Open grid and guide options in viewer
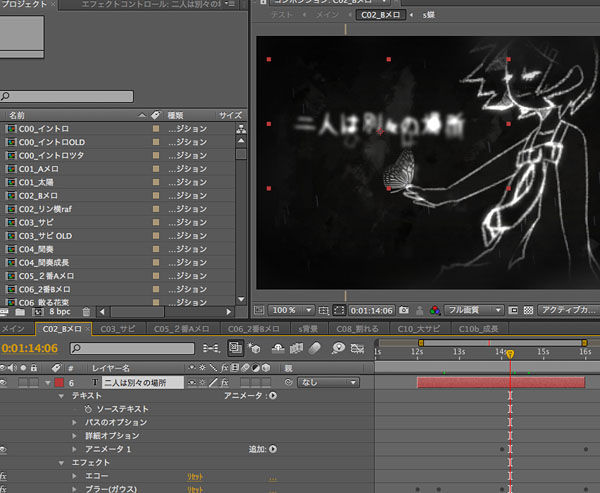Image resolution: width=600 pixels, height=493 pixels. [323, 310]
